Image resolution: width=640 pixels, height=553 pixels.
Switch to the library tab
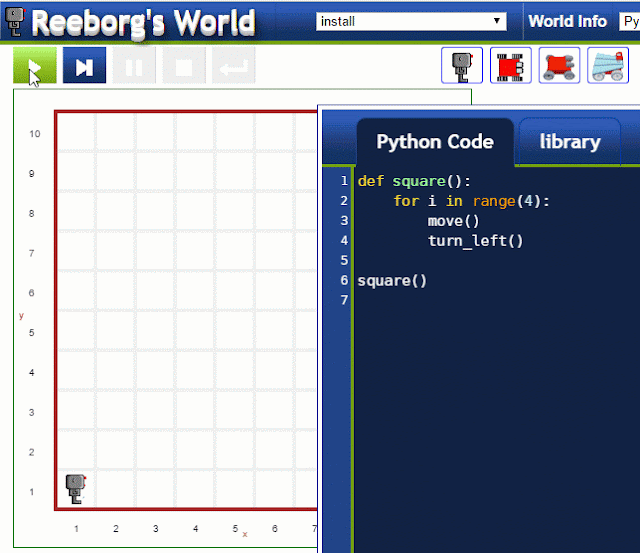click(x=570, y=142)
